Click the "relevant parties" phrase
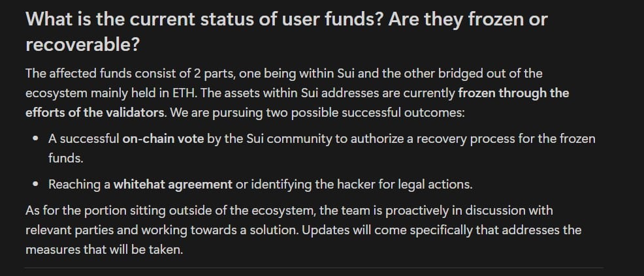The image size is (644, 276). click(68, 231)
